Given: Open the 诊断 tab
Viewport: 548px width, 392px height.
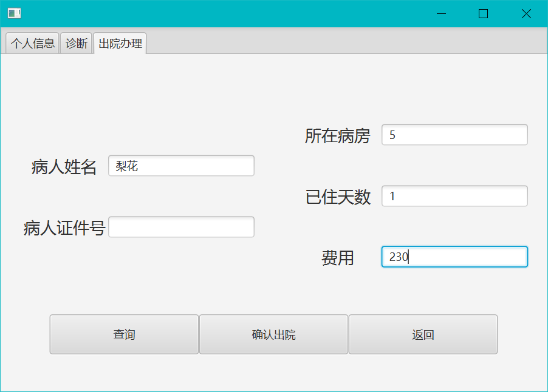Looking at the screenshot, I should point(76,43).
